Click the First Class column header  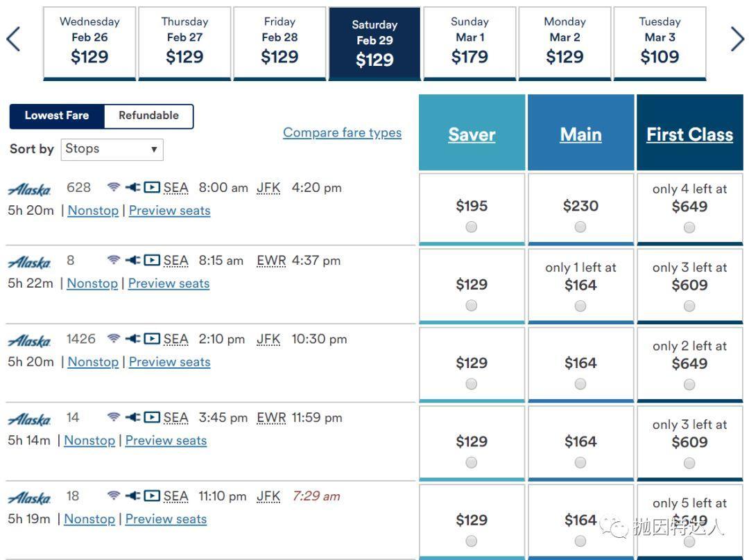(689, 134)
